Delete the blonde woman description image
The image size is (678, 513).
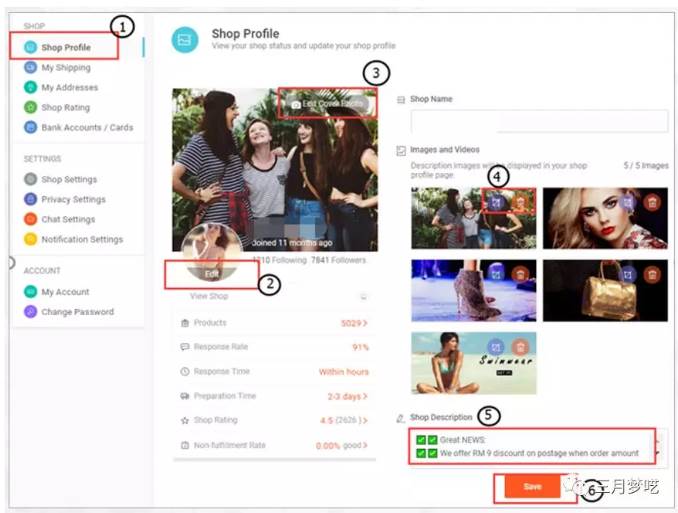pos(652,202)
